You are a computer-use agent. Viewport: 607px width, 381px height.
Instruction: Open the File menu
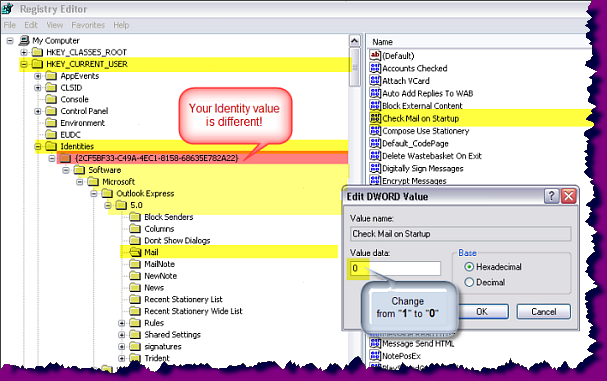(10, 25)
